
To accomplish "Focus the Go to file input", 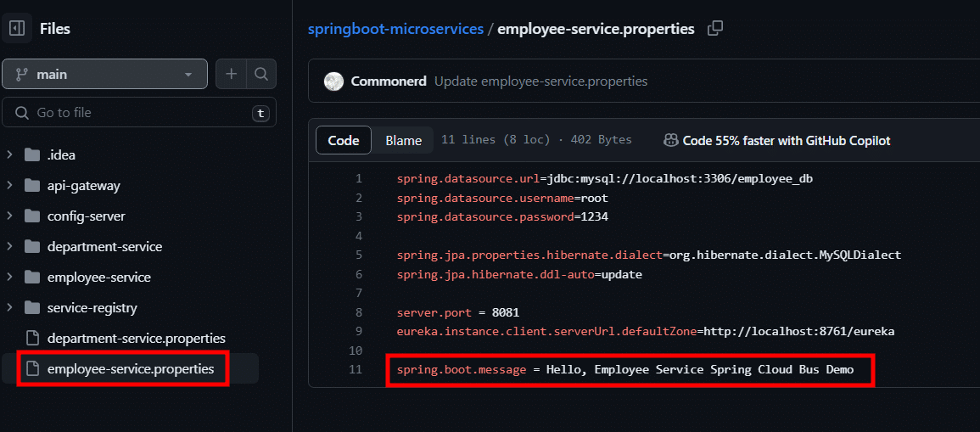I will pos(139,113).
